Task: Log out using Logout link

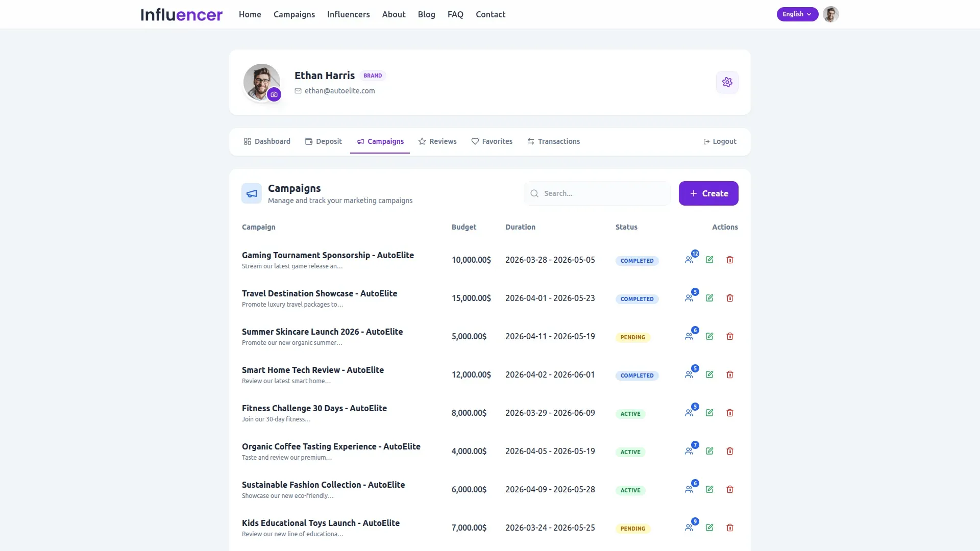Action: (x=720, y=141)
